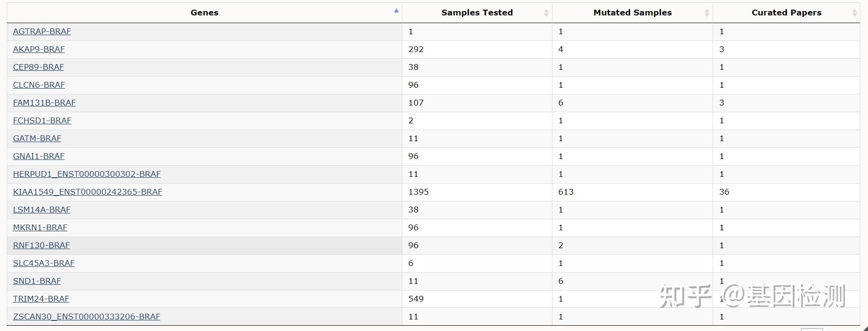The height and width of the screenshot is (331, 868).
Task: Sort by Samples Tested header text
Action: 477,13
